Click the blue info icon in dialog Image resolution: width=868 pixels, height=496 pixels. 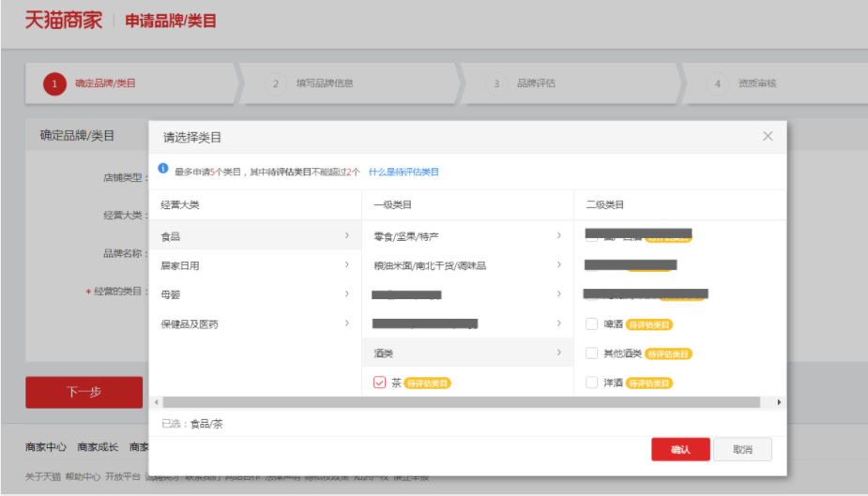[x=163, y=170]
